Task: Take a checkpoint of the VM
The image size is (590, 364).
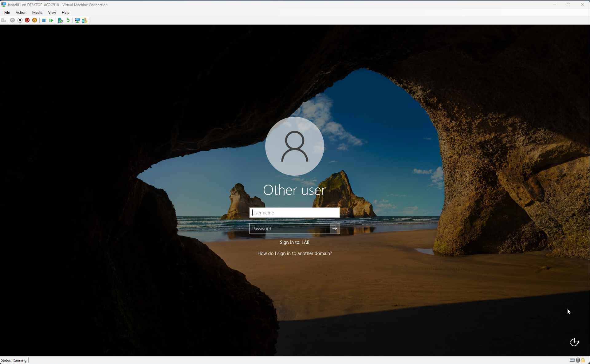Action: pyautogui.click(x=61, y=20)
